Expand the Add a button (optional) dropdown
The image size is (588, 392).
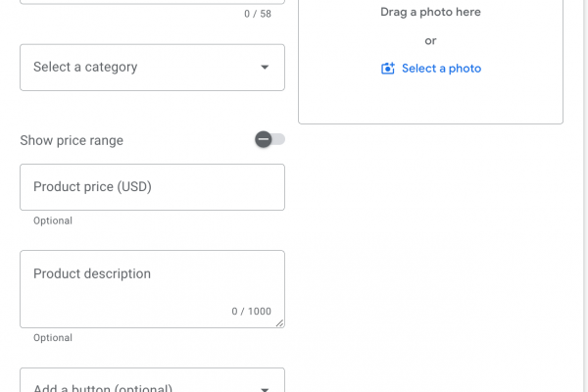click(x=152, y=384)
